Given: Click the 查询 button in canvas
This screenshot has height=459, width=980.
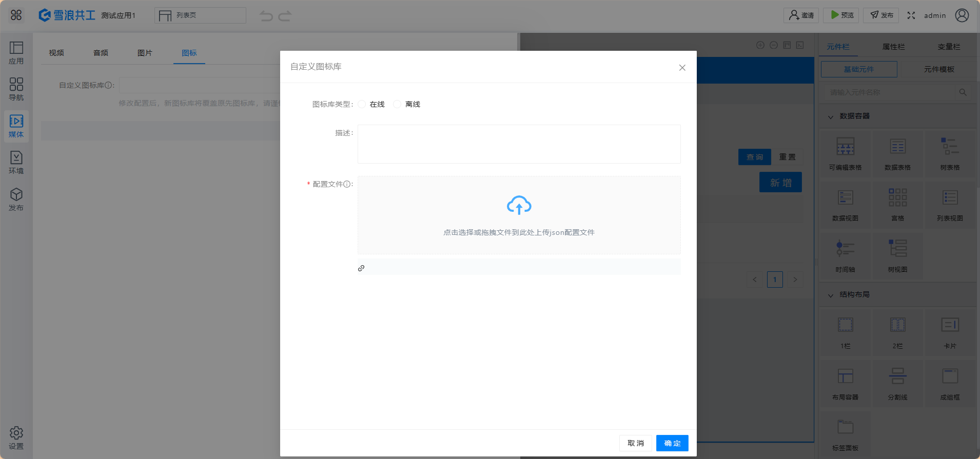Looking at the screenshot, I should coord(755,157).
